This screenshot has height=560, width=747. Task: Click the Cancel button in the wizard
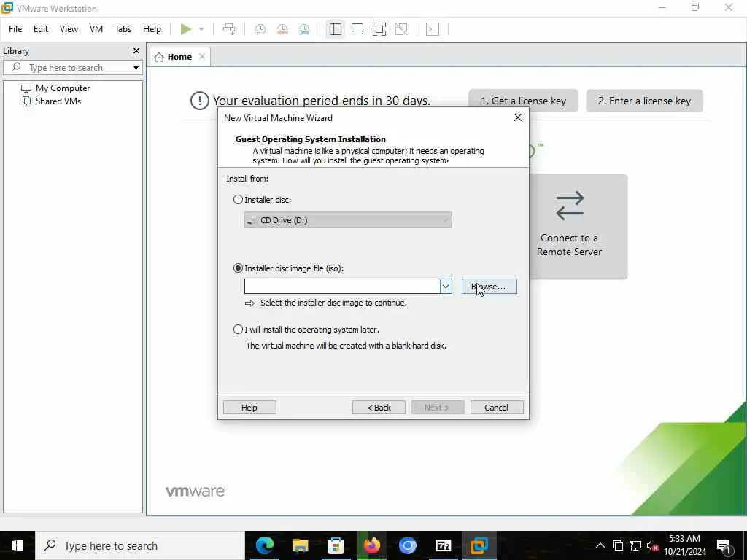tap(497, 407)
